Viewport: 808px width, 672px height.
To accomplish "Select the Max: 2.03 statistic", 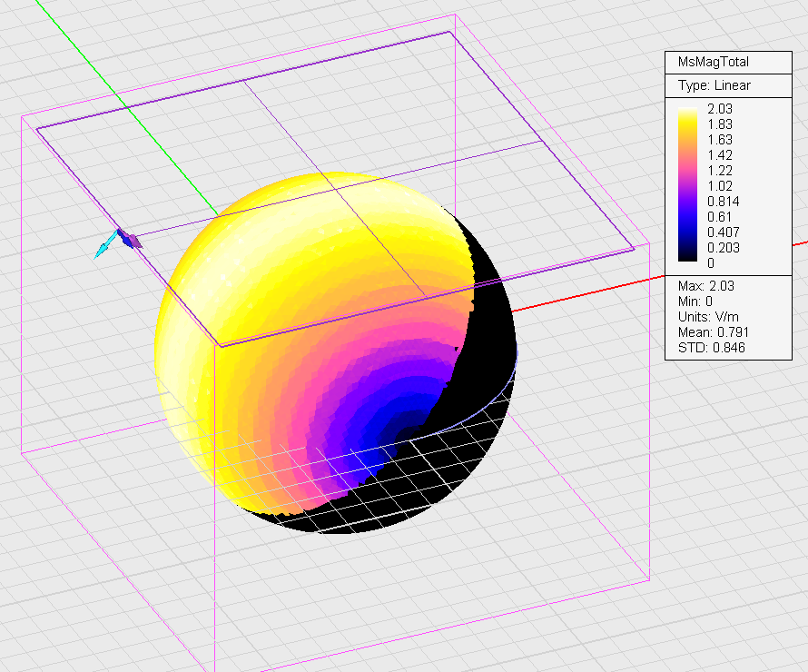I will coord(705,286).
